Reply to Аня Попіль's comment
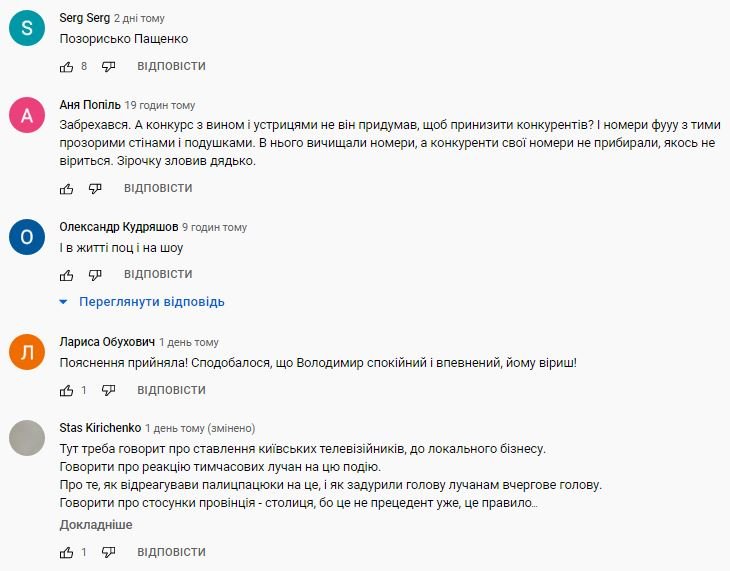The width and height of the screenshot is (730, 571). [158, 188]
